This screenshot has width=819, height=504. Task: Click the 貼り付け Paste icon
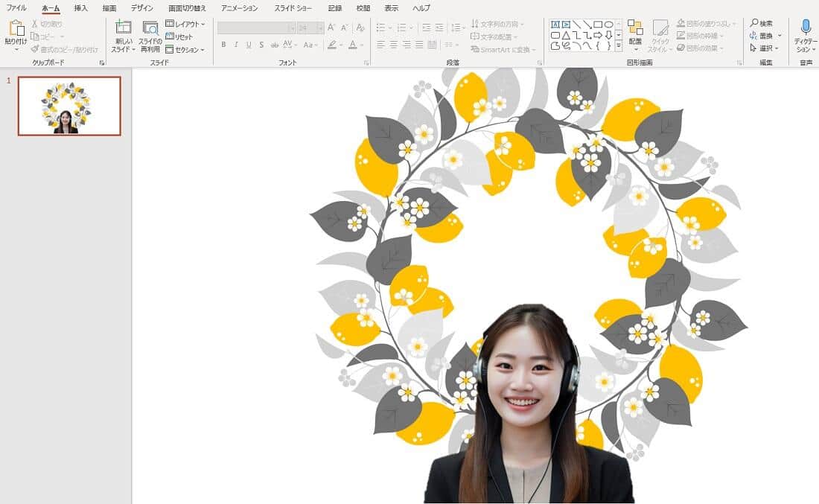[15, 30]
